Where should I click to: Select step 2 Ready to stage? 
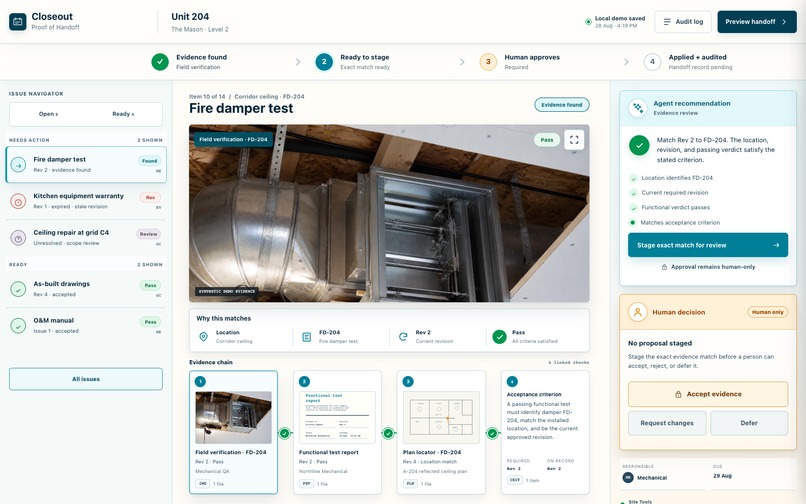click(x=324, y=62)
